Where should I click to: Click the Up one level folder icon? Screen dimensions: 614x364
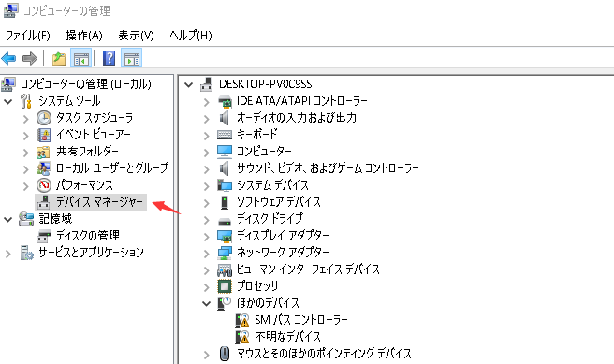[59, 59]
